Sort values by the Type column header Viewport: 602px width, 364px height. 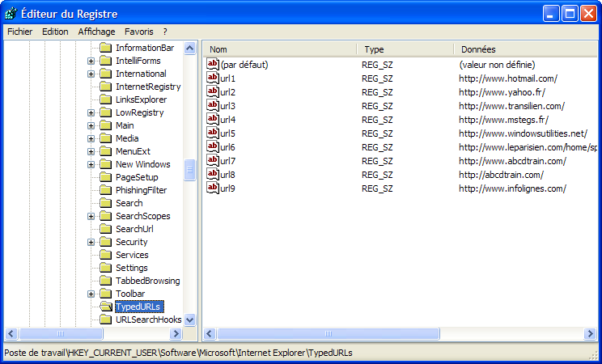[x=405, y=49]
